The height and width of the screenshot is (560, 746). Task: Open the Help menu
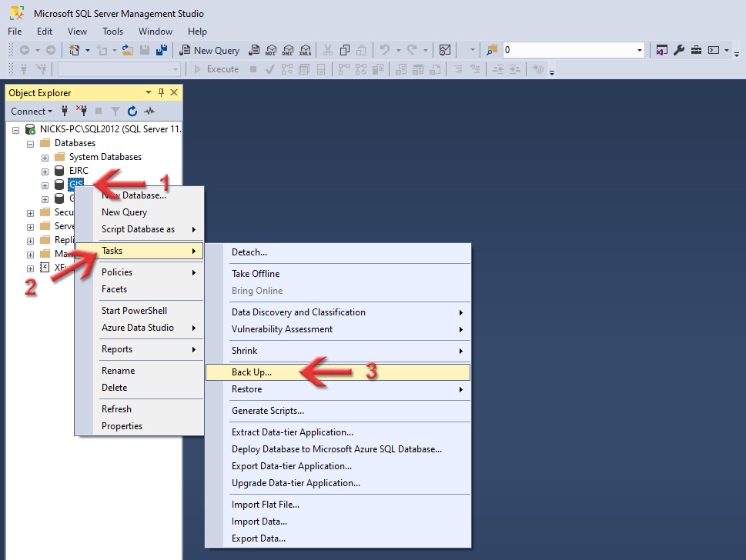click(197, 32)
